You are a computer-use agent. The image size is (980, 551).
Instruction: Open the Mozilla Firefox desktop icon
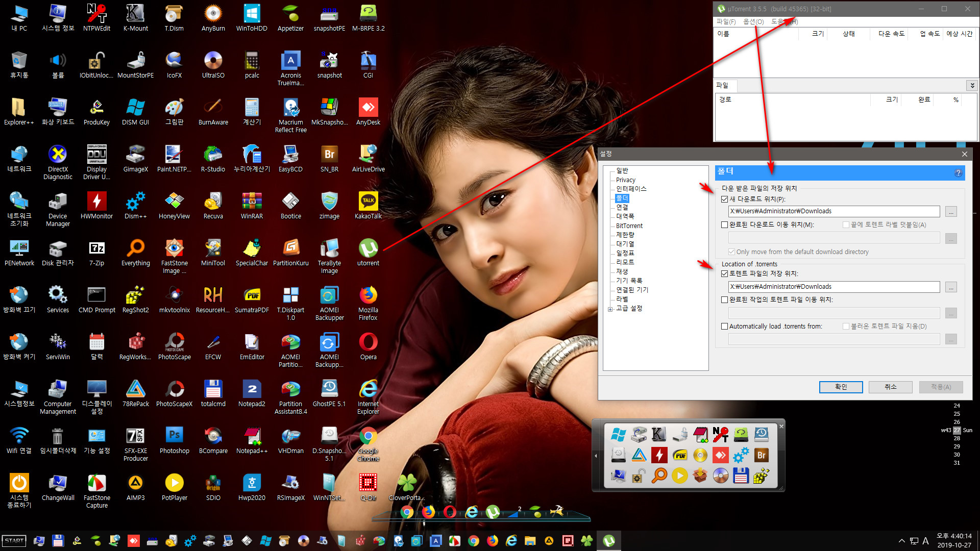[368, 303]
